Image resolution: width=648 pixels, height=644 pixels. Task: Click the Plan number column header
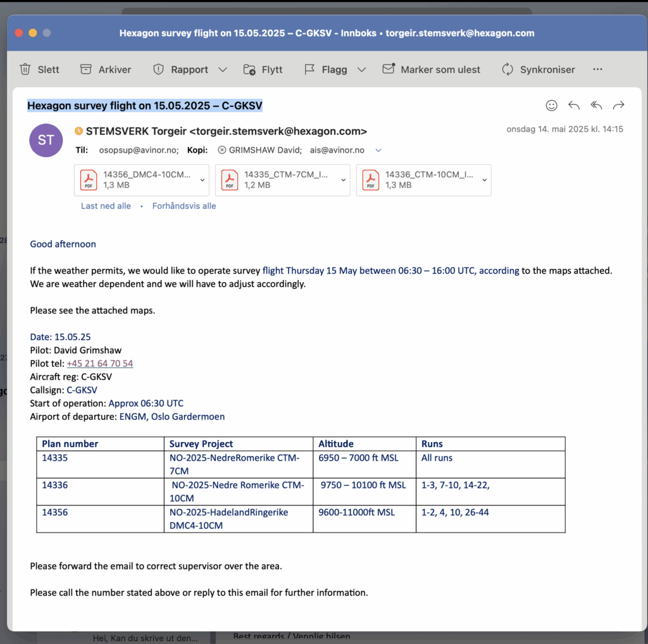70,444
